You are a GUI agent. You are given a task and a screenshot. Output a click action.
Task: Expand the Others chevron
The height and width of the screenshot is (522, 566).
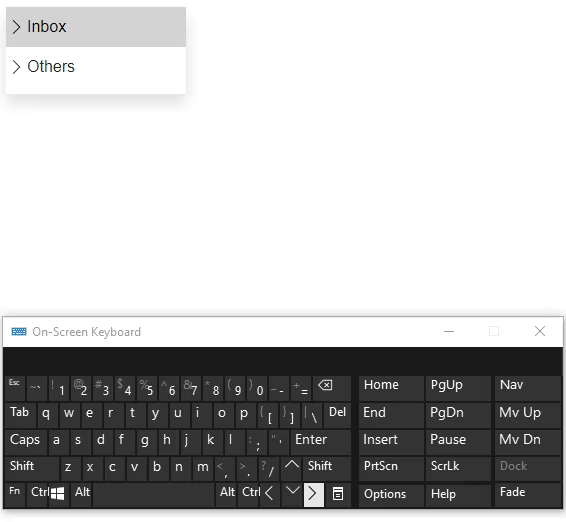[x=16, y=67]
